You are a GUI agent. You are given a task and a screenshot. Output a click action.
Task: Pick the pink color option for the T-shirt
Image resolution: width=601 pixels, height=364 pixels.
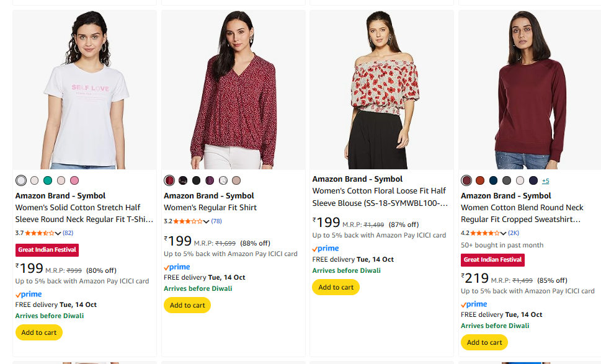pyautogui.click(x=74, y=180)
